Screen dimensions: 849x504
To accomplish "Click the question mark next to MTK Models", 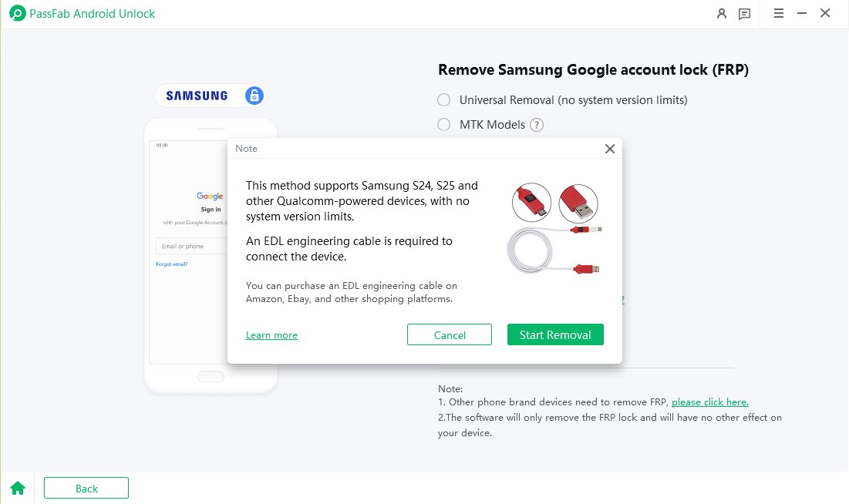I will (x=537, y=124).
